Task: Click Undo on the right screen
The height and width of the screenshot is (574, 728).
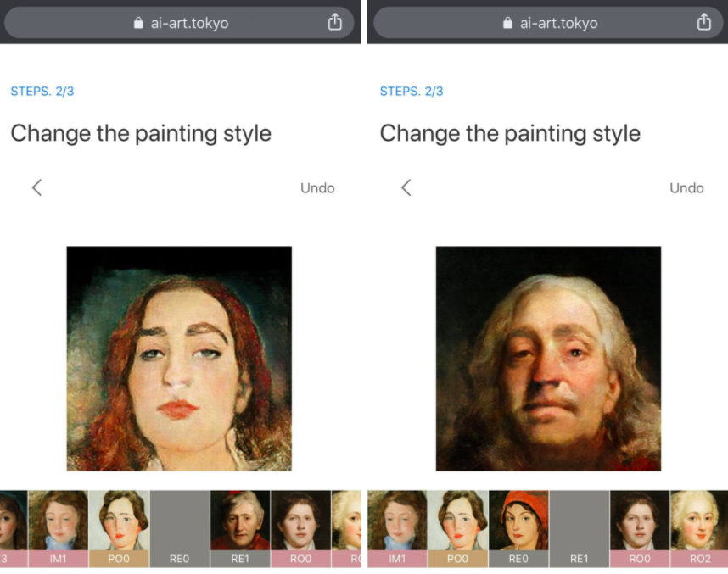Action: 686,188
